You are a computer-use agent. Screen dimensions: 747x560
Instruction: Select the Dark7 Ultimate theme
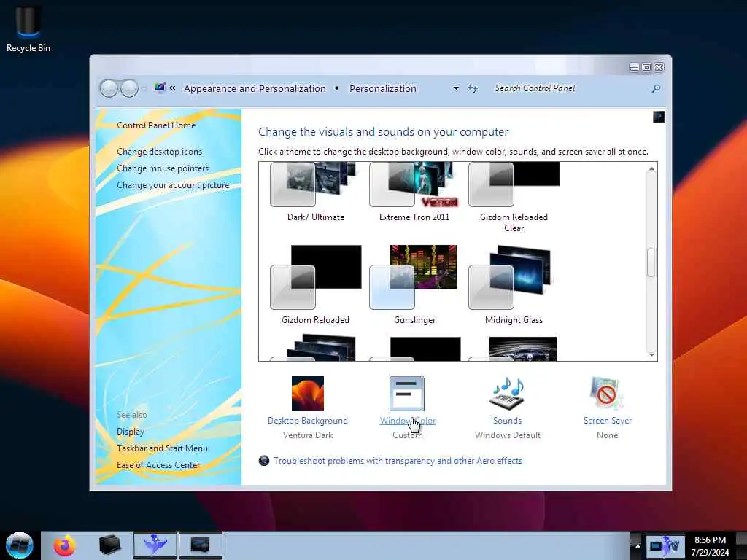pos(315,192)
